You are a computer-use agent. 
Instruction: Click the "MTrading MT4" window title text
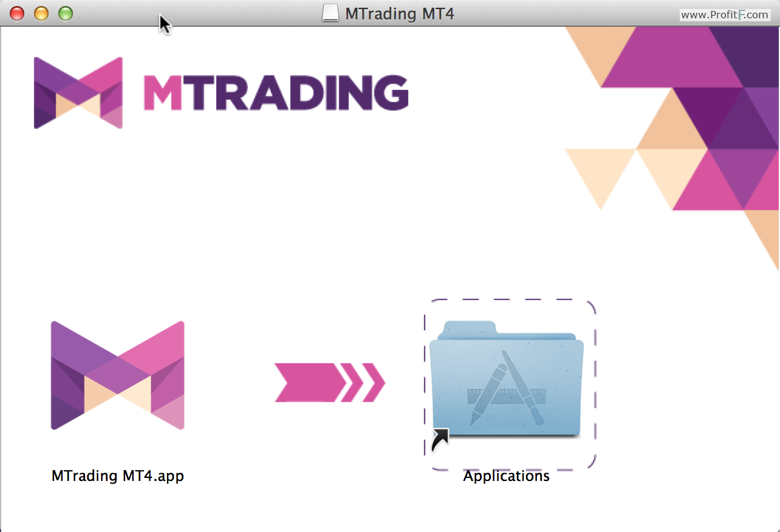pos(400,13)
